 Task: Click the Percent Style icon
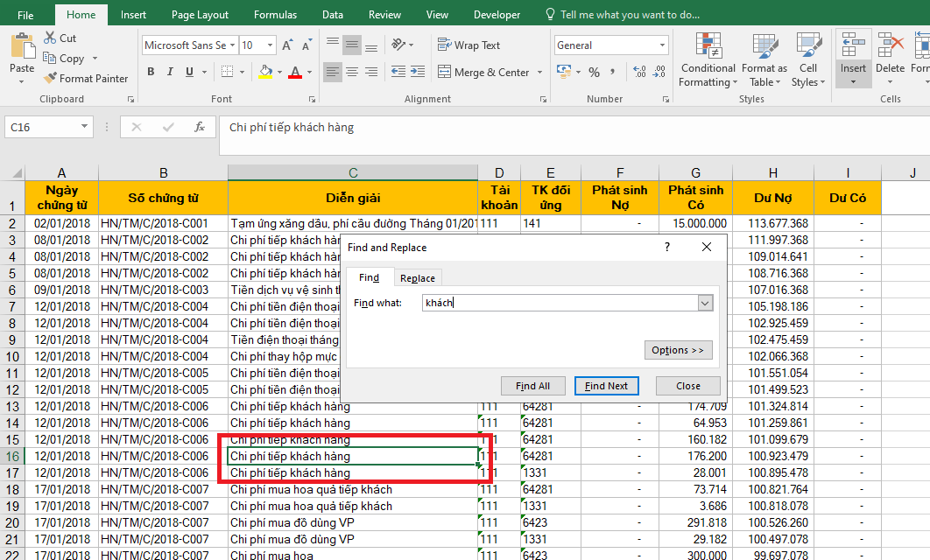pyautogui.click(x=595, y=73)
